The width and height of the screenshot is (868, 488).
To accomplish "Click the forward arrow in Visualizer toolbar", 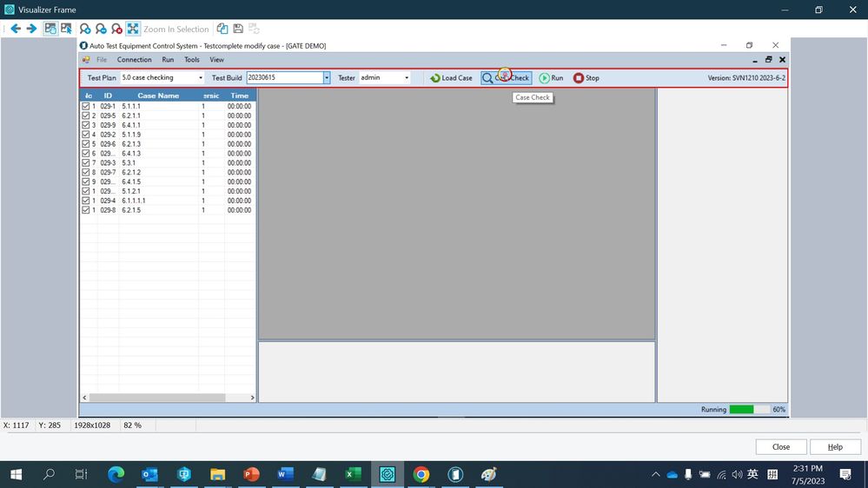I will pyautogui.click(x=31, y=29).
